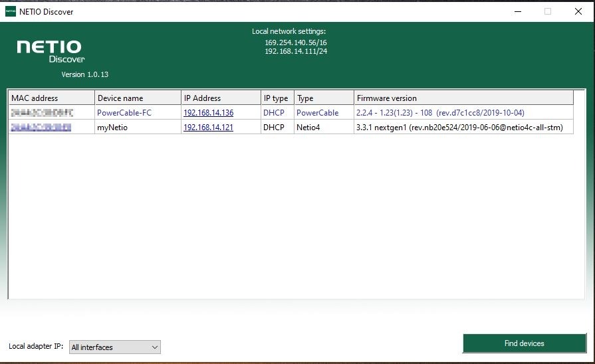The image size is (595, 364).
Task: Click local network address 169.254.140.56/16
Action: pos(296,43)
